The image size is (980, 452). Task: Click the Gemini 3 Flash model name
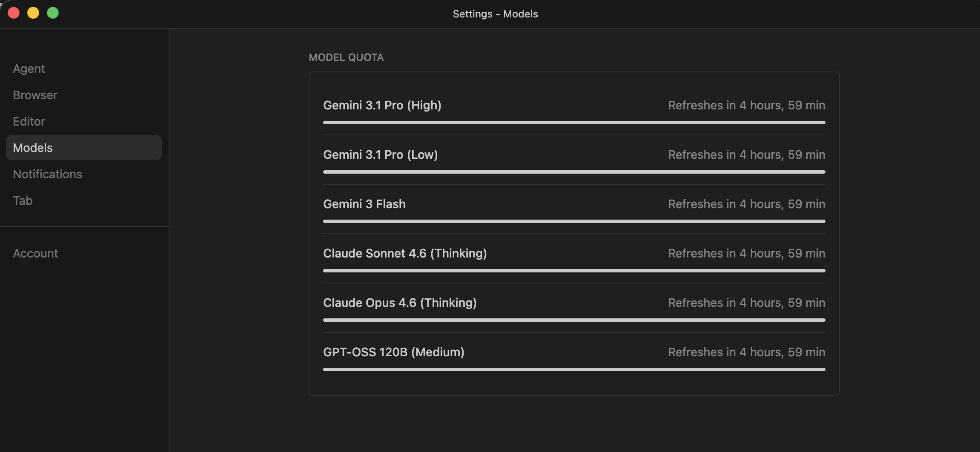[x=364, y=204]
